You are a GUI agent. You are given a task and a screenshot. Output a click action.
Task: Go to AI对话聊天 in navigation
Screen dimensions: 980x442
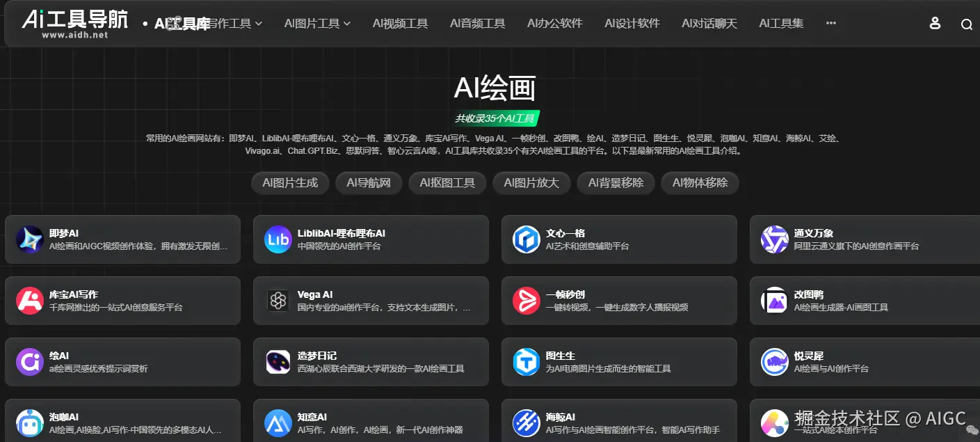tap(709, 24)
